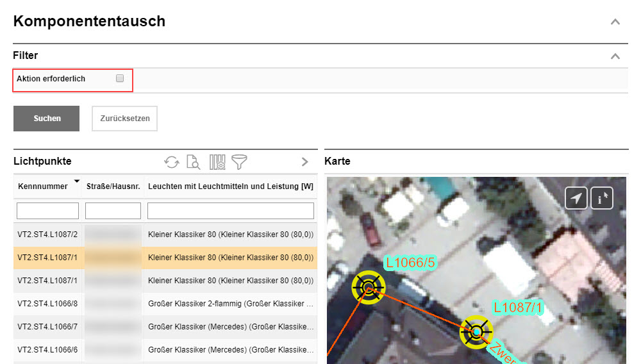Image resolution: width=641 pixels, height=364 pixels.
Task: Click the Straße/Hausnr. column header
Action: pos(113,186)
